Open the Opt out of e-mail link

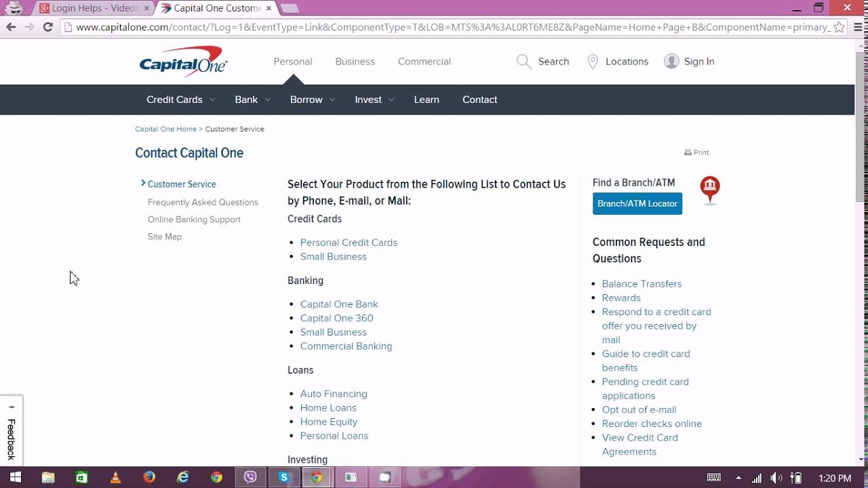tap(639, 410)
